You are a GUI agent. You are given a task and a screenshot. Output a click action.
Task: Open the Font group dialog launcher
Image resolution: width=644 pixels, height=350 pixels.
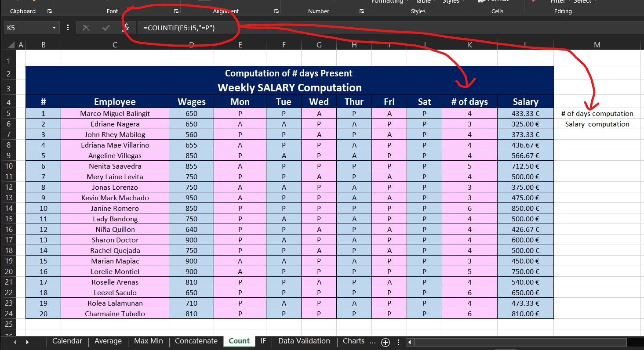tap(176, 11)
